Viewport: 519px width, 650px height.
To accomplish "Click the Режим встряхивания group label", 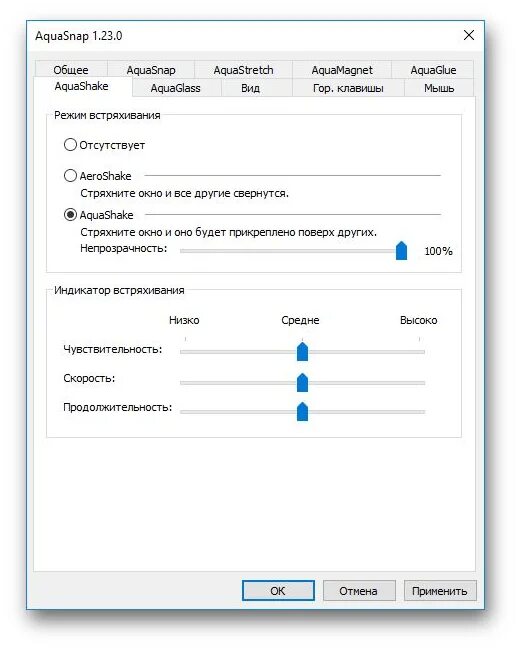I will (107, 115).
